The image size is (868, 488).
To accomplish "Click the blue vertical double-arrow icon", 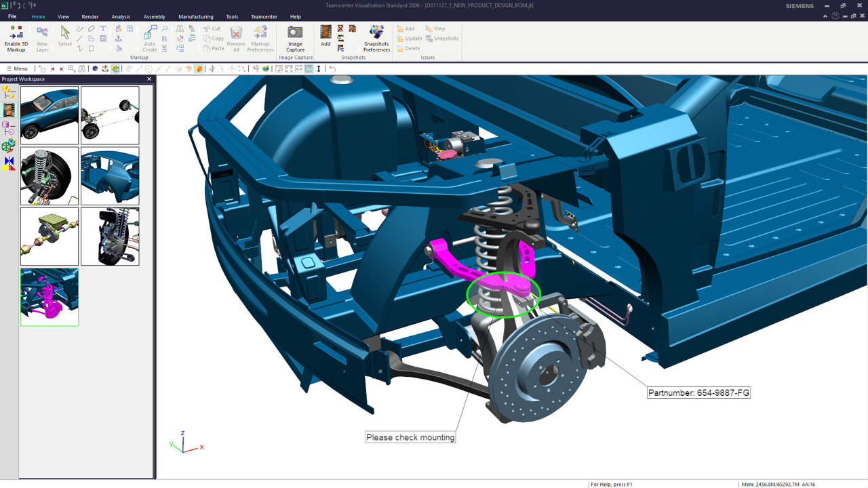I will coord(319,68).
